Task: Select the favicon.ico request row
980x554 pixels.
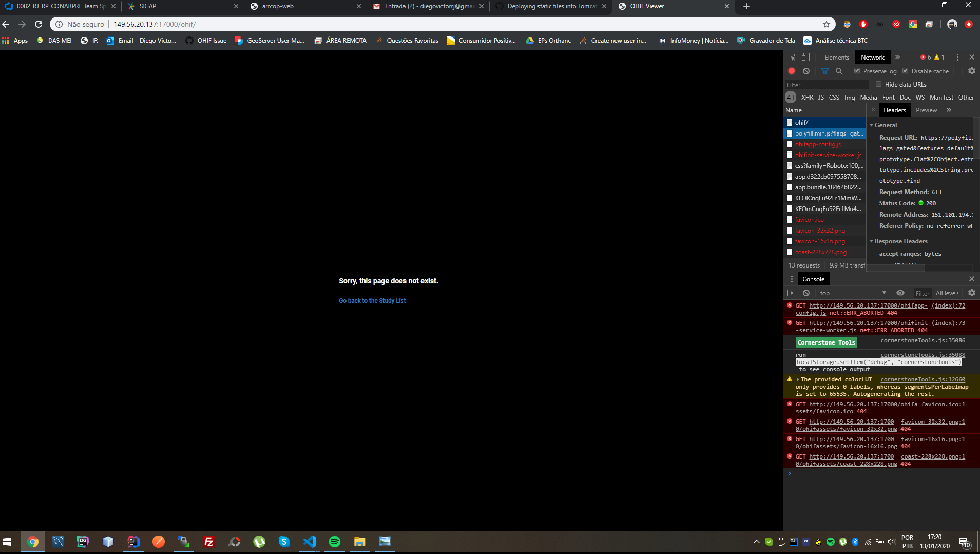Action: 824,220
